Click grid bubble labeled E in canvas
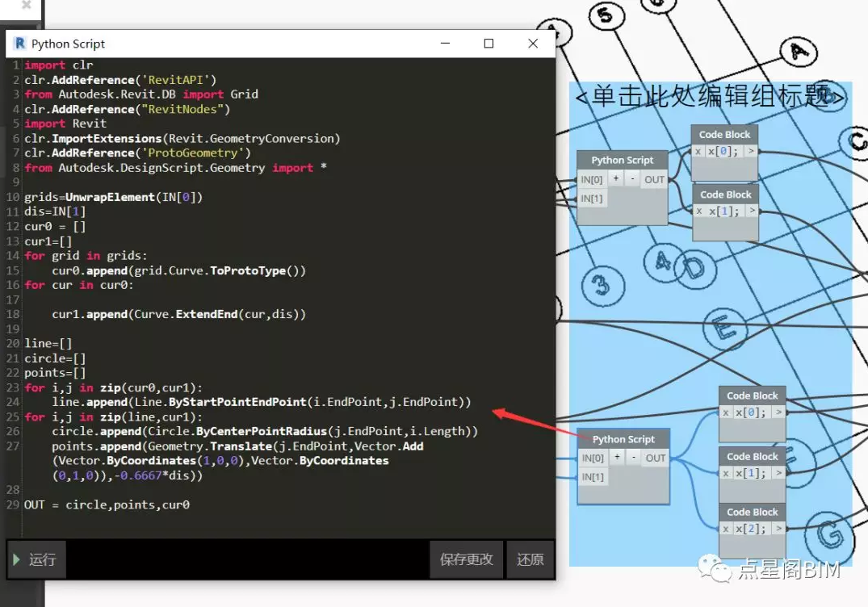Screen dimensions: 868x607 (x=724, y=329)
